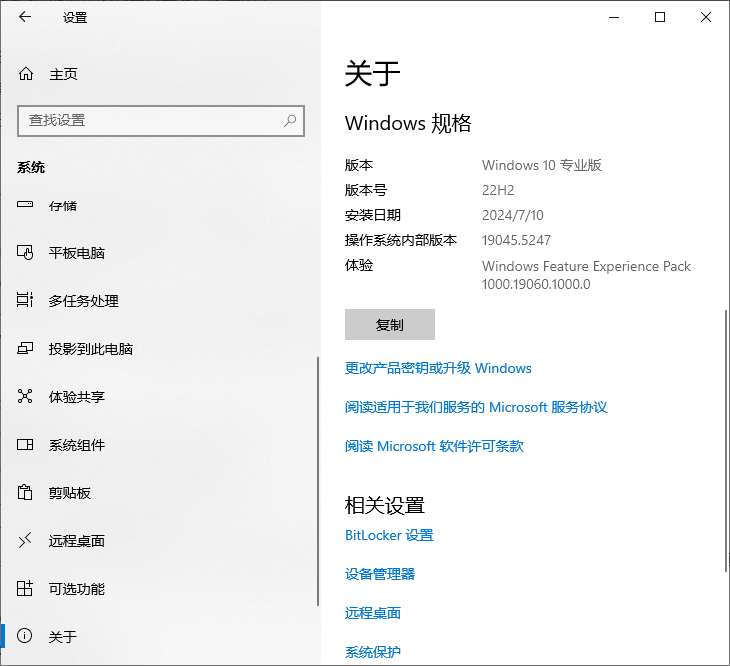This screenshot has width=730, height=666.
Task: Open 更改产品密钥或升级 Windows link
Action: 438,368
